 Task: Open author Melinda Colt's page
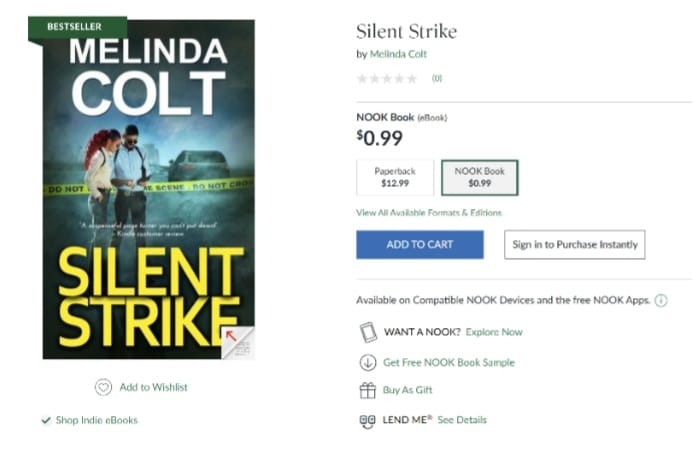point(398,54)
